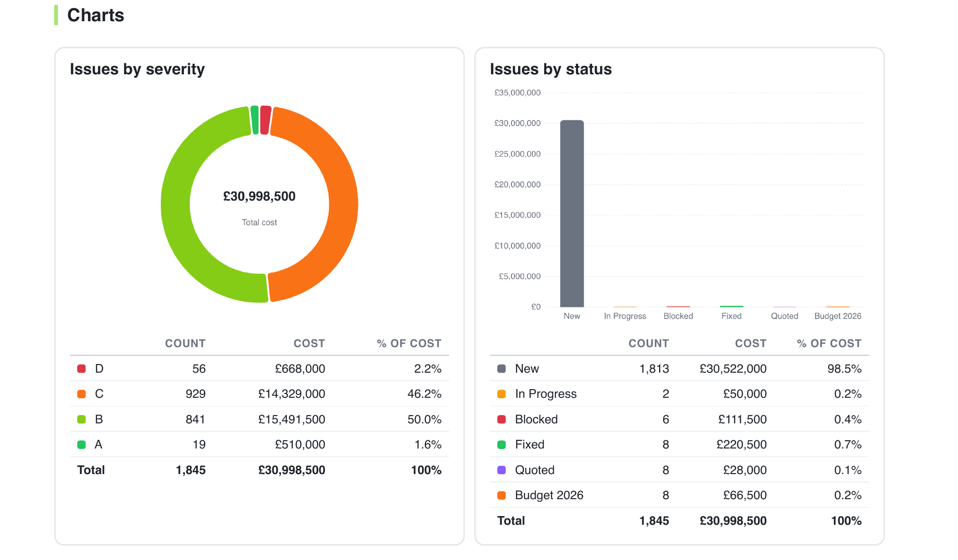The image size is (958, 560).
Task: Click the 19 count in row A
Action: (199, 445)
